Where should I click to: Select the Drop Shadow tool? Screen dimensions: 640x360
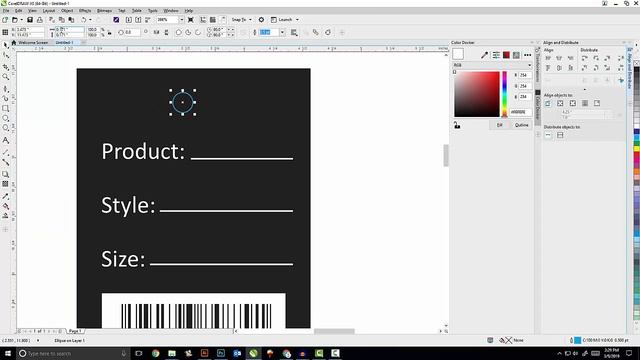point(5,173)
